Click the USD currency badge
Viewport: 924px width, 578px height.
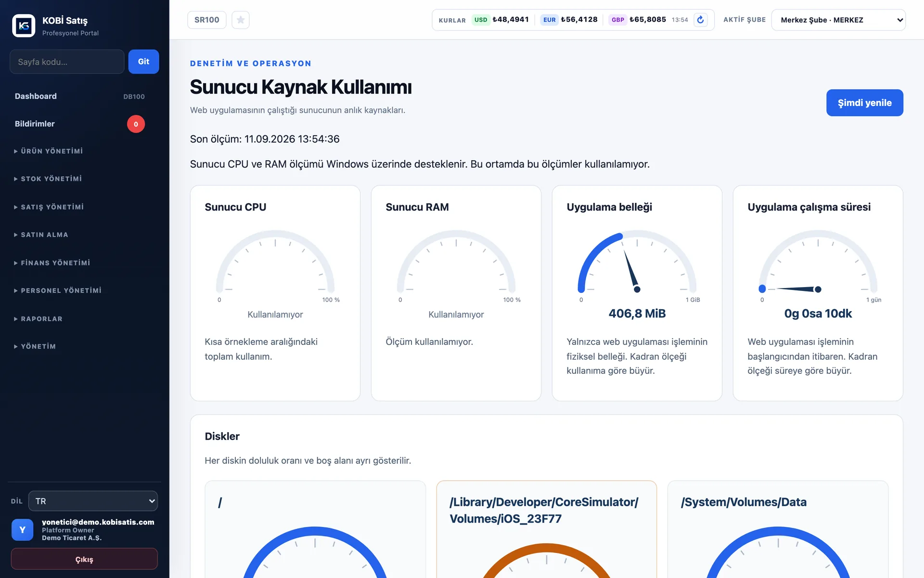coord(481,20)
